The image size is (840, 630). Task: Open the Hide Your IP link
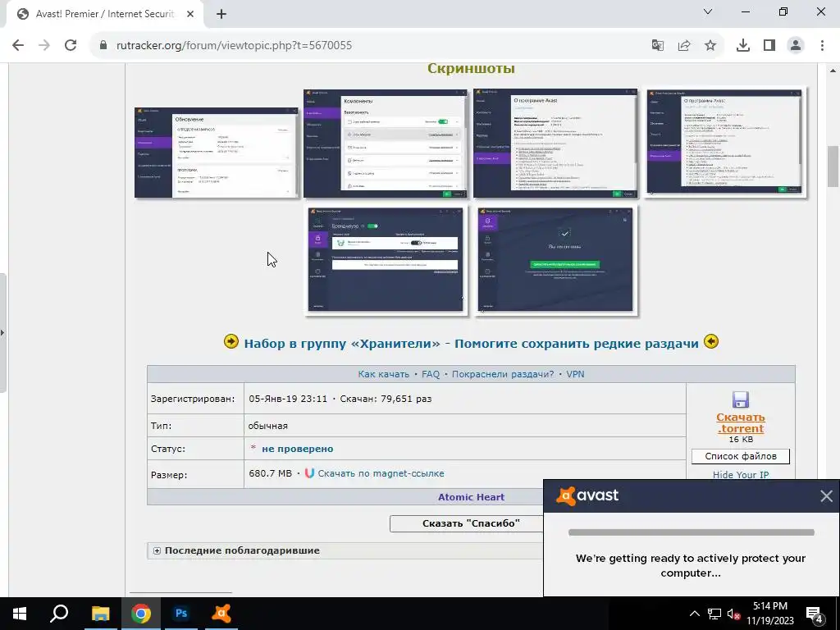[741, 475]
